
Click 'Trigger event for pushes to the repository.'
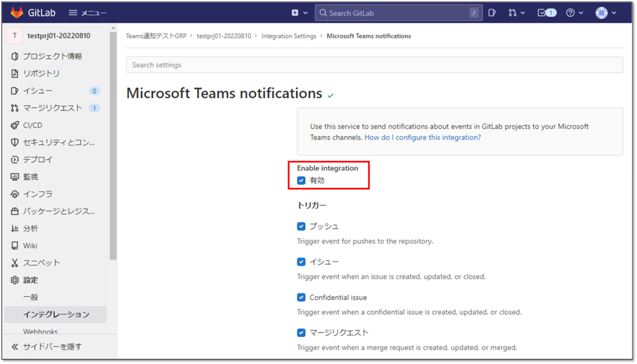click(x=365, y=241)
